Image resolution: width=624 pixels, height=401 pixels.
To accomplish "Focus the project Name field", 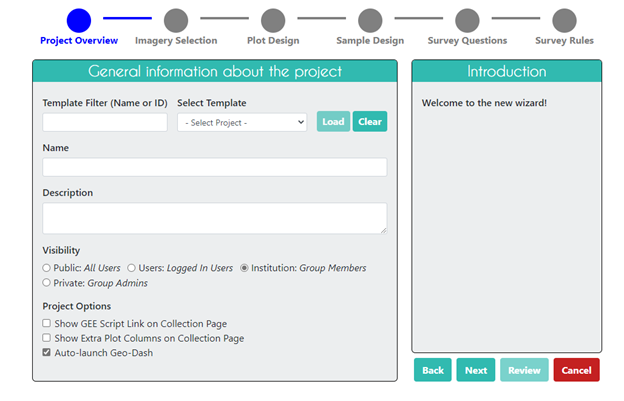I will click(214, 167).
